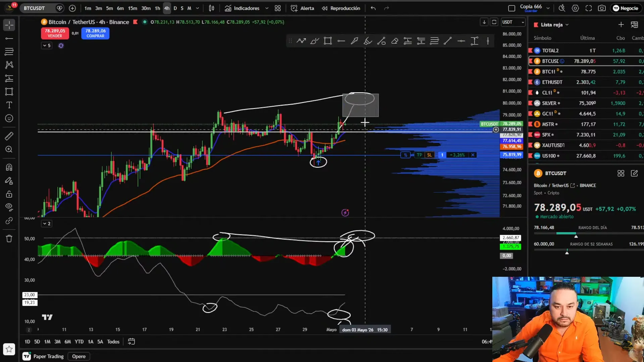
Task: Select SILVER in the watchlist
Action: (x=586, y=103)
